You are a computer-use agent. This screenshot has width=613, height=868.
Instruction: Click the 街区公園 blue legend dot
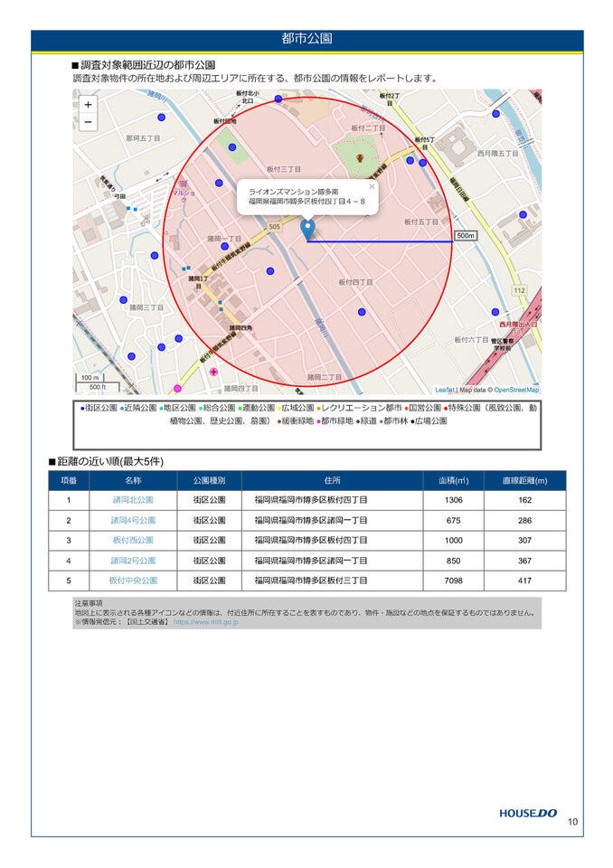click(x=82, y=409)
